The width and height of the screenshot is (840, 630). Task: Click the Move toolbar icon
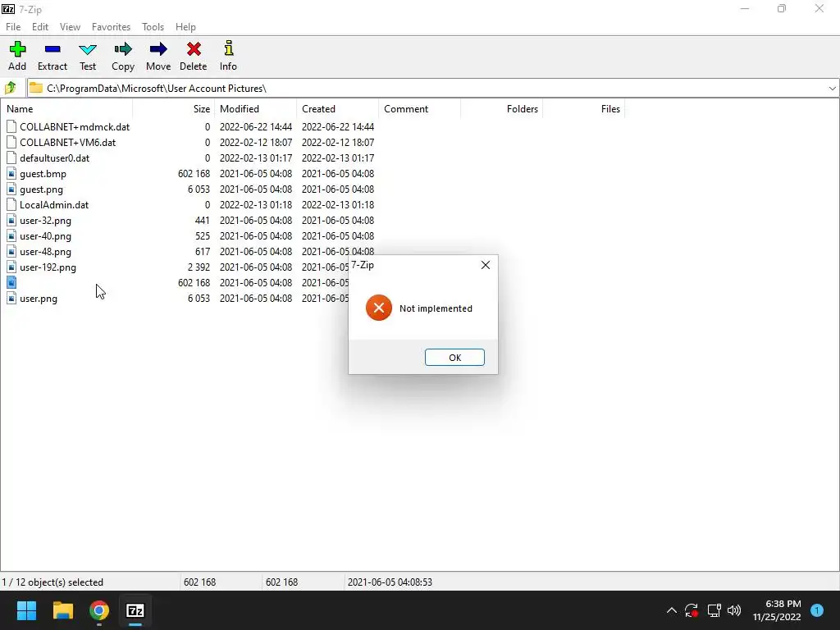158,50
